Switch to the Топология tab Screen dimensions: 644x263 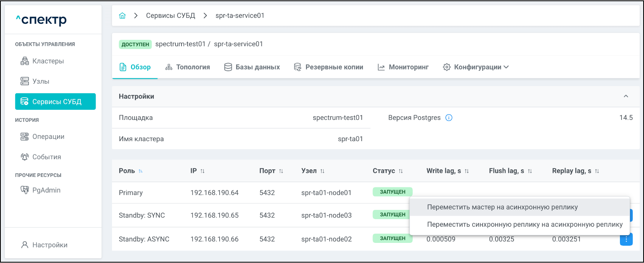187,67
